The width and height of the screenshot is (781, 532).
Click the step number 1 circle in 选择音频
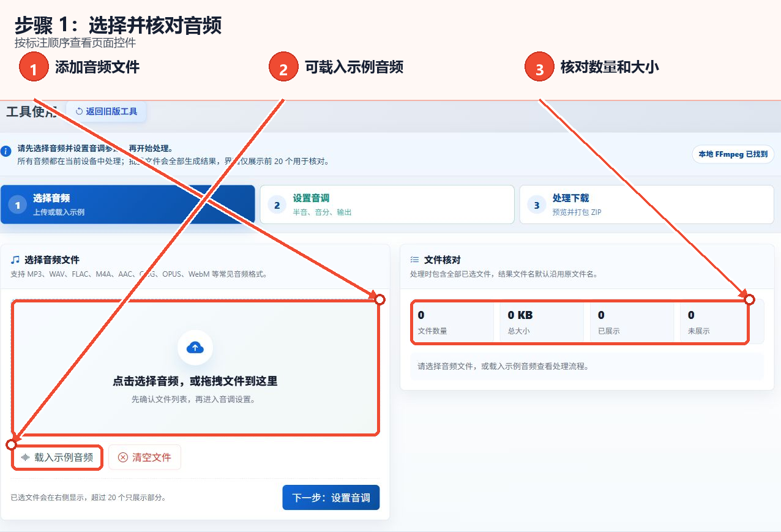(17, 205)
